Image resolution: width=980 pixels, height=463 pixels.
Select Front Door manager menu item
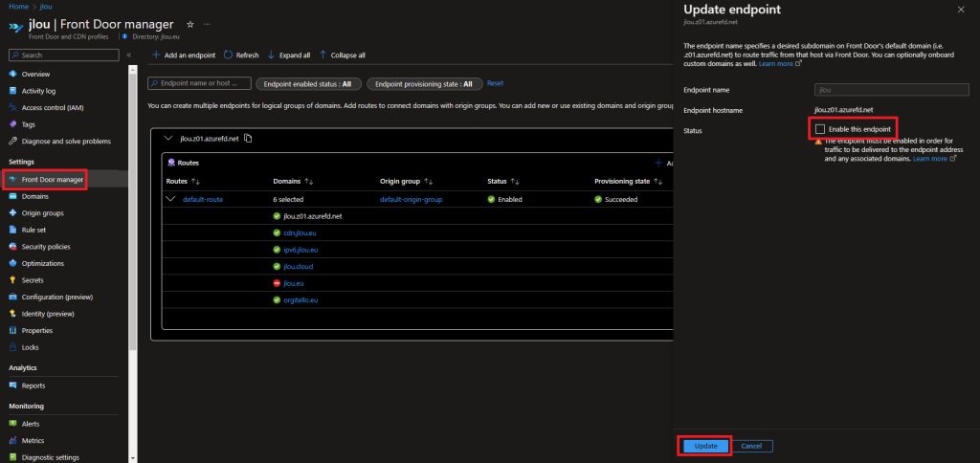(x=53, y=179)
